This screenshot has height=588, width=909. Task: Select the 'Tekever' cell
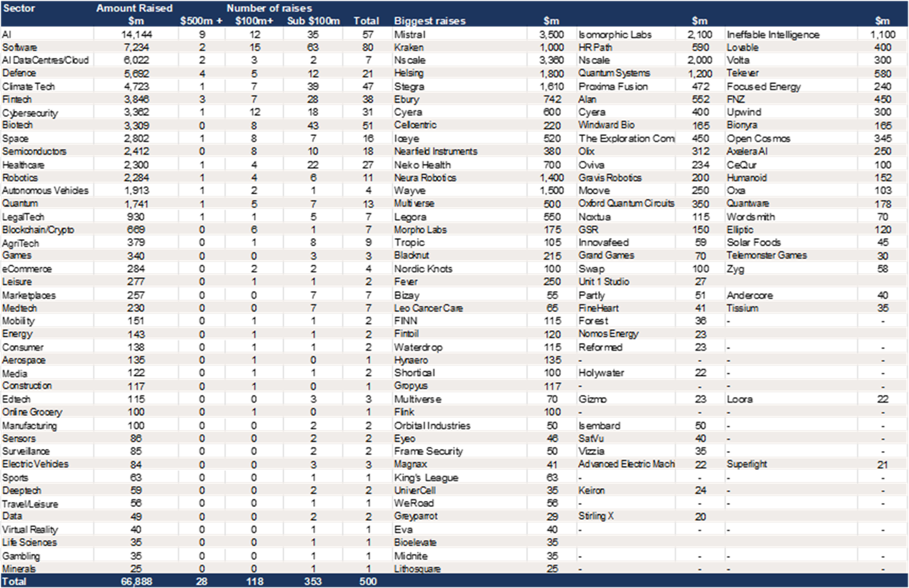click(x=743, y=73)
